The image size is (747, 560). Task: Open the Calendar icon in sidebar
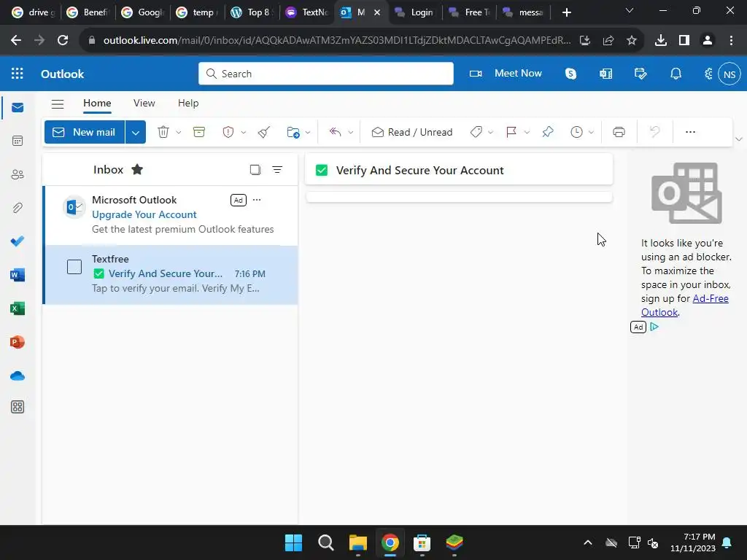[x=18, y=141]
